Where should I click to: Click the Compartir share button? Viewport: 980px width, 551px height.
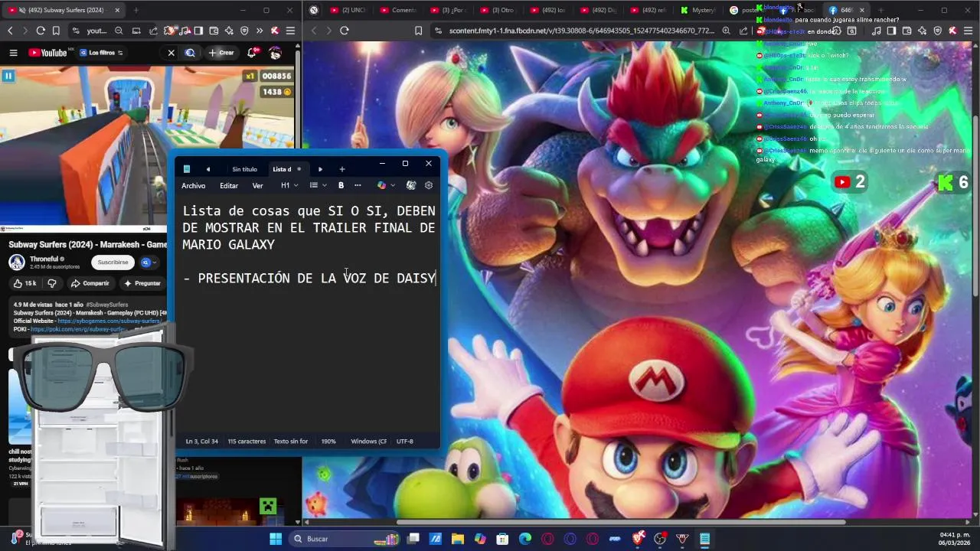90,283
